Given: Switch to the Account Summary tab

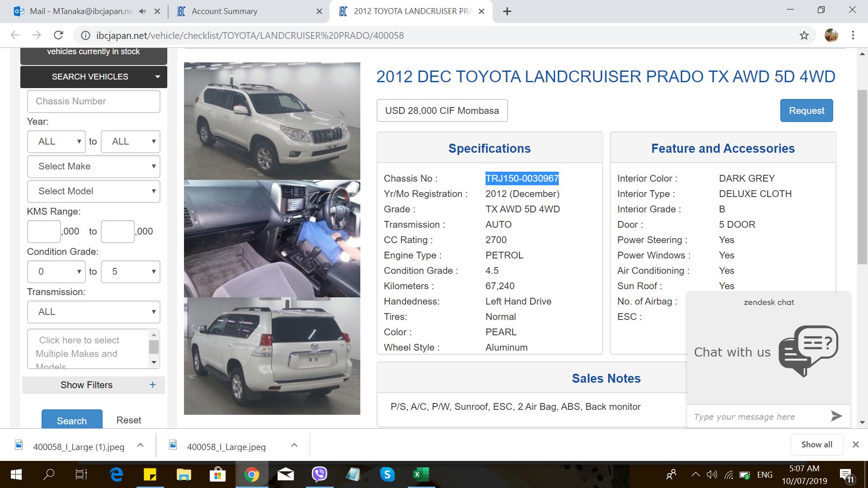Looking at the screenshot, I should (247, 11).
